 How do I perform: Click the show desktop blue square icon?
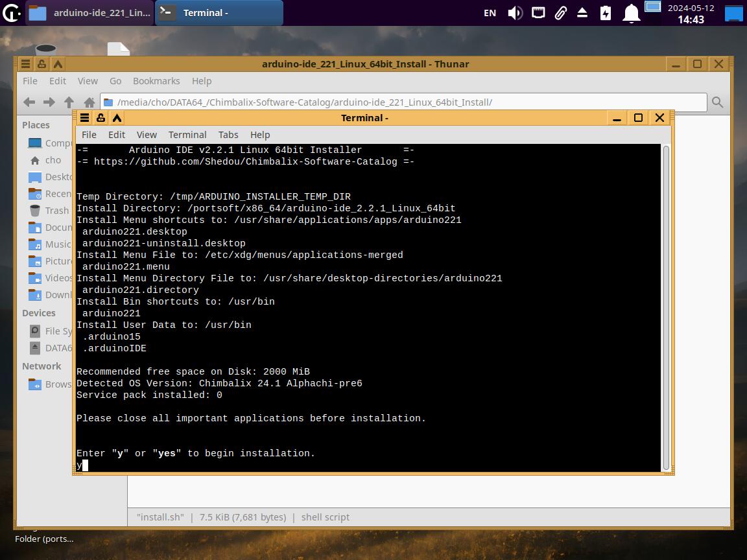click(x=733, y=13)
